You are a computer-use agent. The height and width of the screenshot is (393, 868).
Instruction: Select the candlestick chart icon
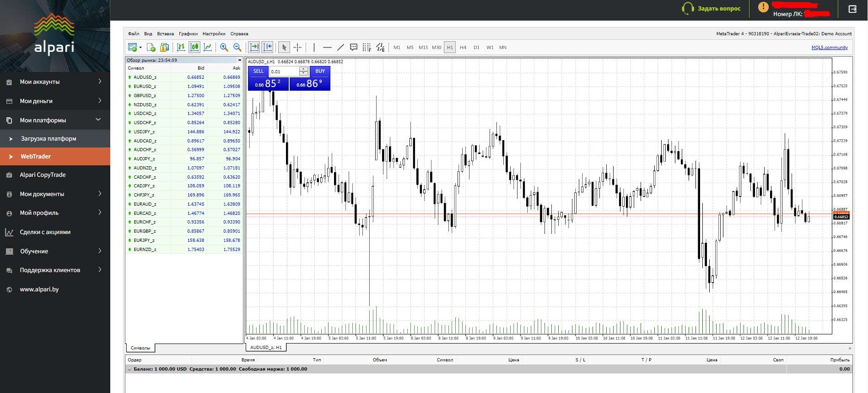click(x=194, y=47)
